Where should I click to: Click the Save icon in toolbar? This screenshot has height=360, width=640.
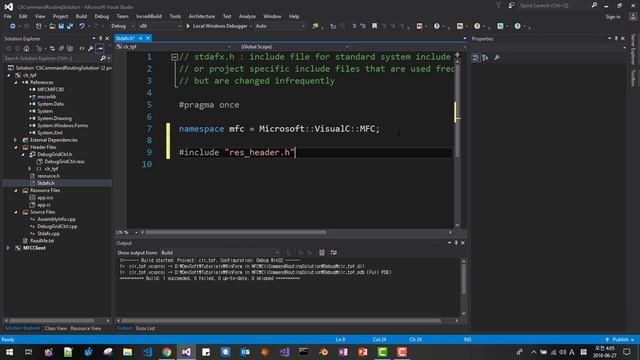tap(61, 26)
